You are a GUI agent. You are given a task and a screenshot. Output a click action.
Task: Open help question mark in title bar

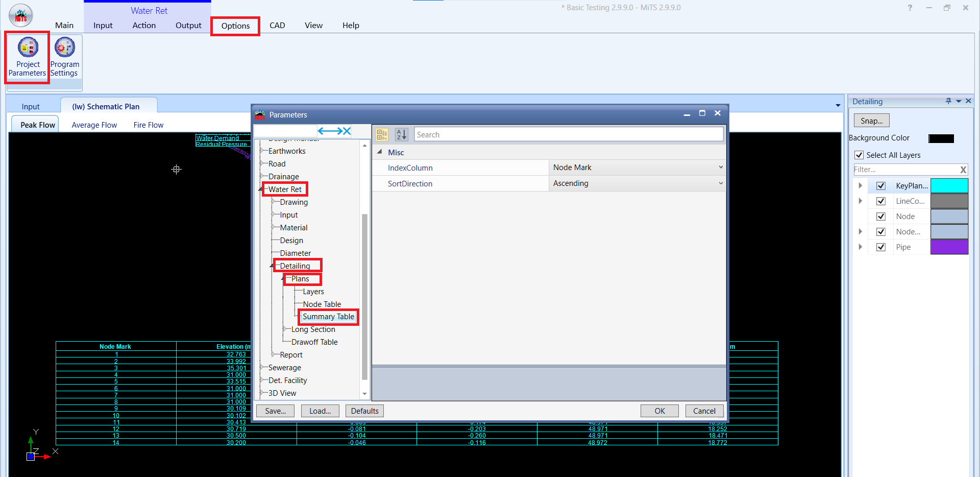click(910, 8)
